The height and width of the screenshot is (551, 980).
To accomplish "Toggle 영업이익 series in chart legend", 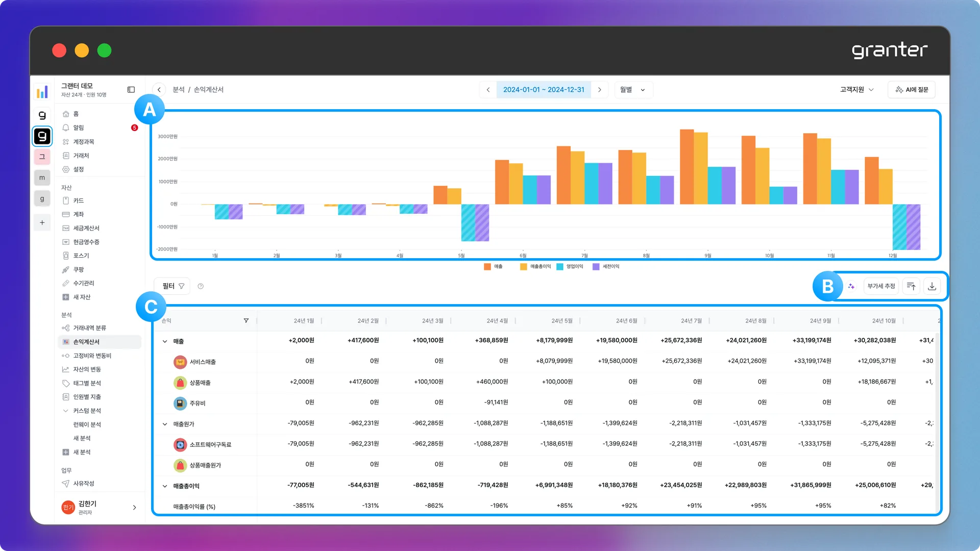I will coord(570,266).
